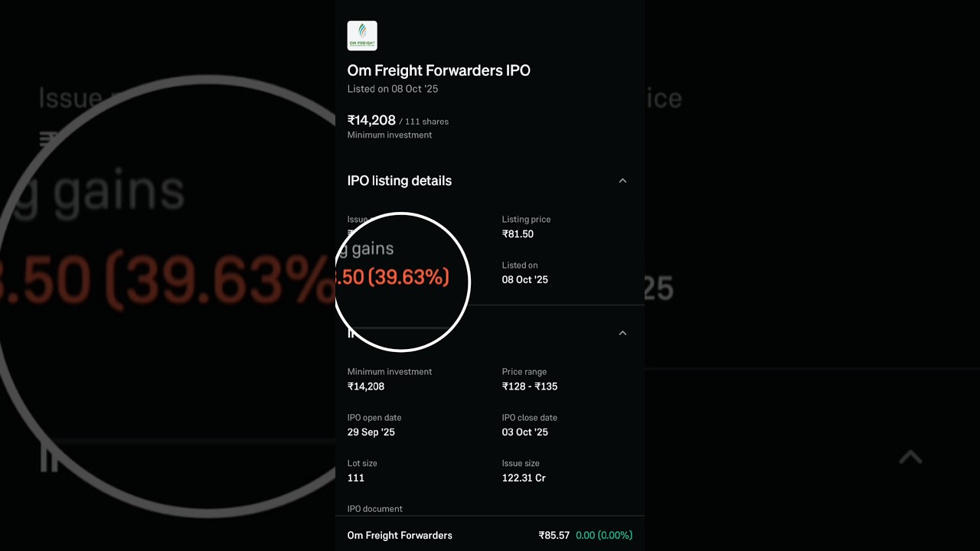980x551 pixels.
Task: Select the IPO listing details heading
Action: coord(400,181)
